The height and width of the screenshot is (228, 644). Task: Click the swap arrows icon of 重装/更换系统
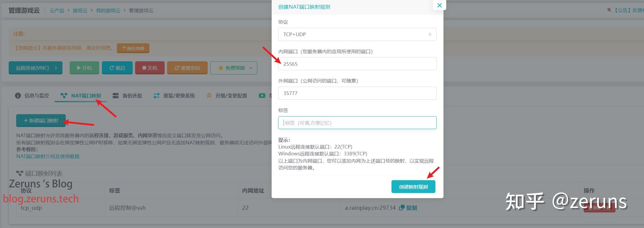click(156, 96)
